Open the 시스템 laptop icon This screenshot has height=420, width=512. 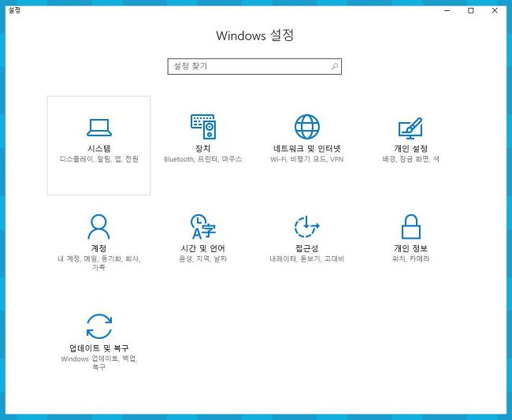[x=99, y=128]
